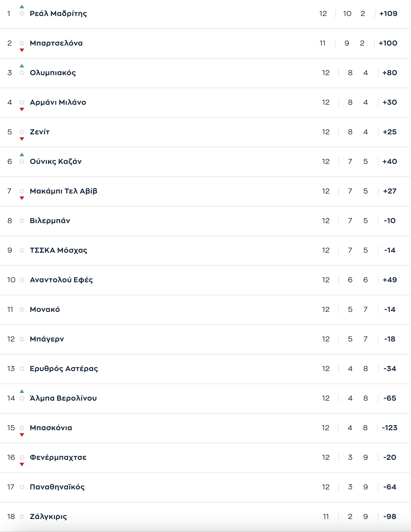Image resolution: width=411 pixels, height=532 pixels.
Task: Click the red down arrow under Μπαρτσελόνα's marker
Action: pyautogui.click(x=22, y=50)
